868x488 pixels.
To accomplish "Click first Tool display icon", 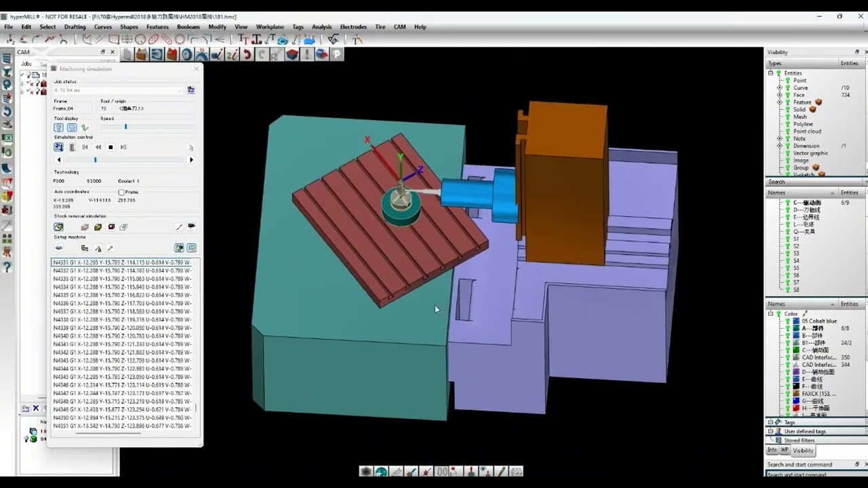I will (58, 127).
